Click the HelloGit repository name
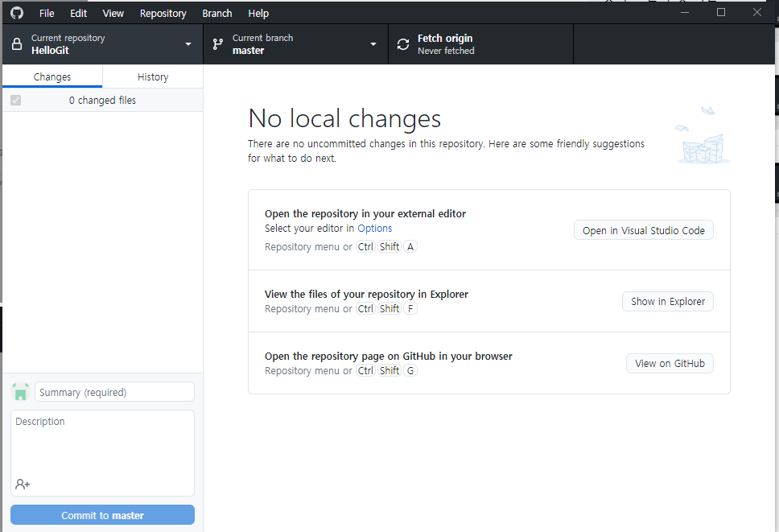This screenshot has width=779, height=532. coord(50,50)
